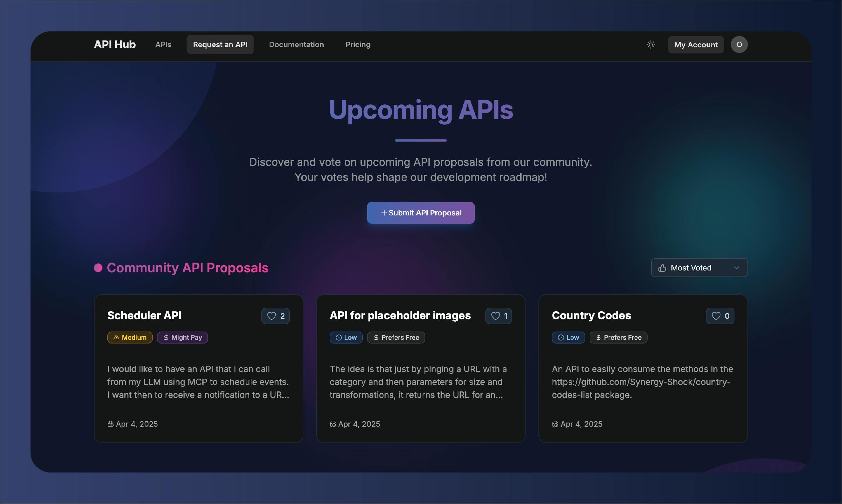Open the Country Codes proposal title
The width and height of the screenshot is (842, 504).
(591, 316)
